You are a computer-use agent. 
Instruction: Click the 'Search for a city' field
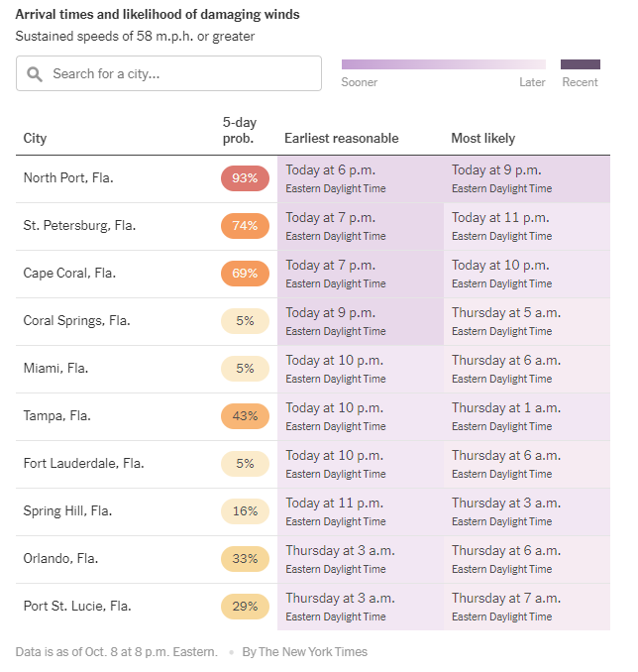coord(178,74)
